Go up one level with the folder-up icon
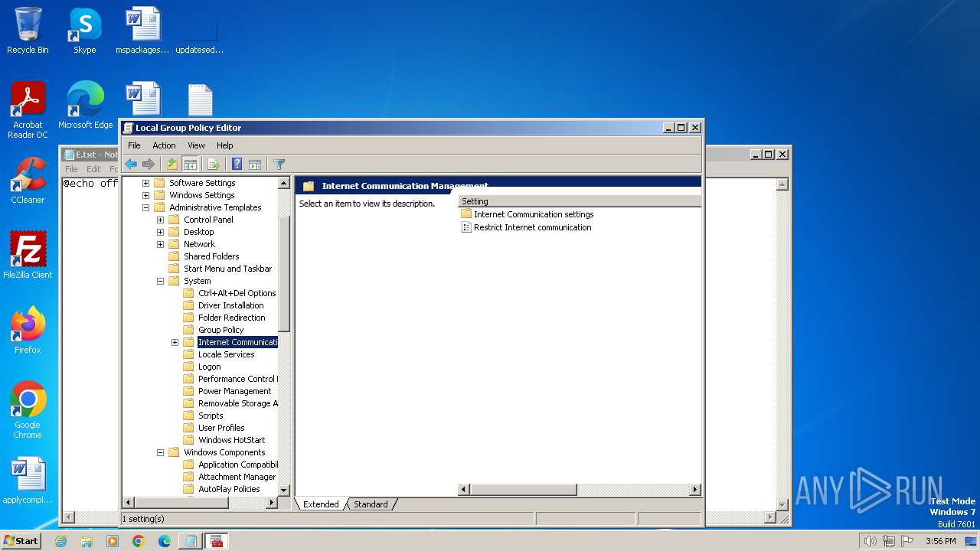The height and width of the screenshot is (551, 980). pyautogui.click(x=172, y=165)
